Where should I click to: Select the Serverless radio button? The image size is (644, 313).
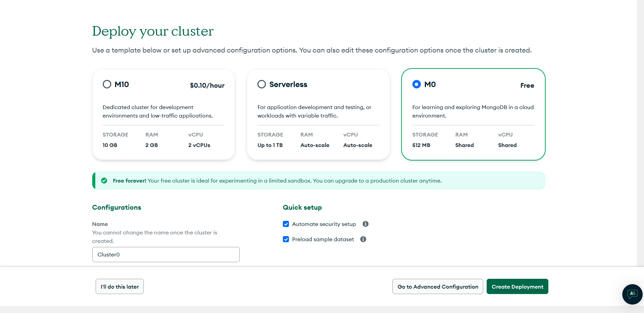[261, 84]
